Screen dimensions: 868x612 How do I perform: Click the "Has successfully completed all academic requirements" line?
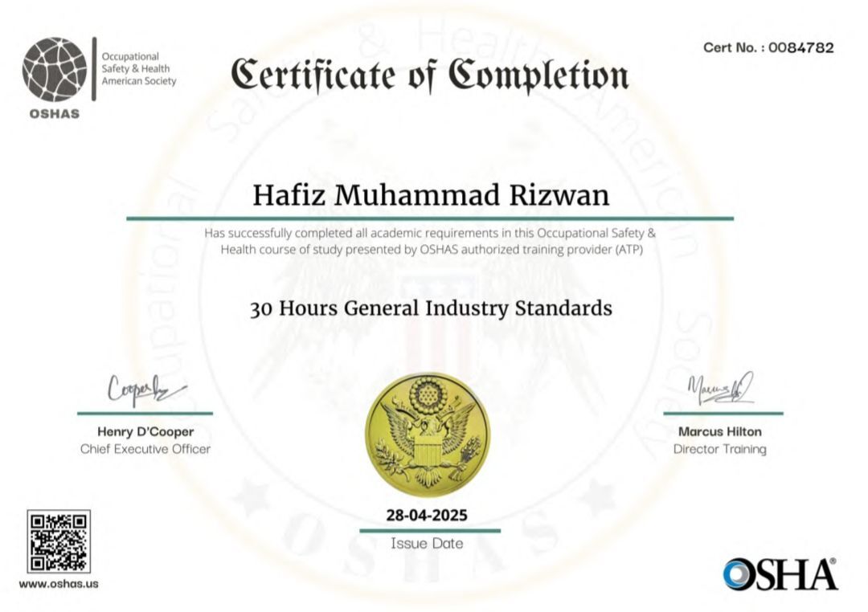[x=429, y=233]
